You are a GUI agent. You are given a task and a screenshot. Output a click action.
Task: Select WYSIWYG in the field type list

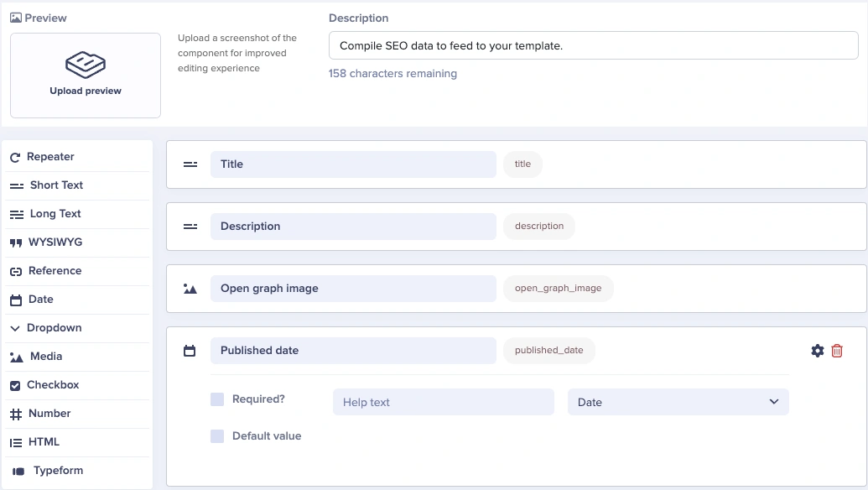coord(55,242)
